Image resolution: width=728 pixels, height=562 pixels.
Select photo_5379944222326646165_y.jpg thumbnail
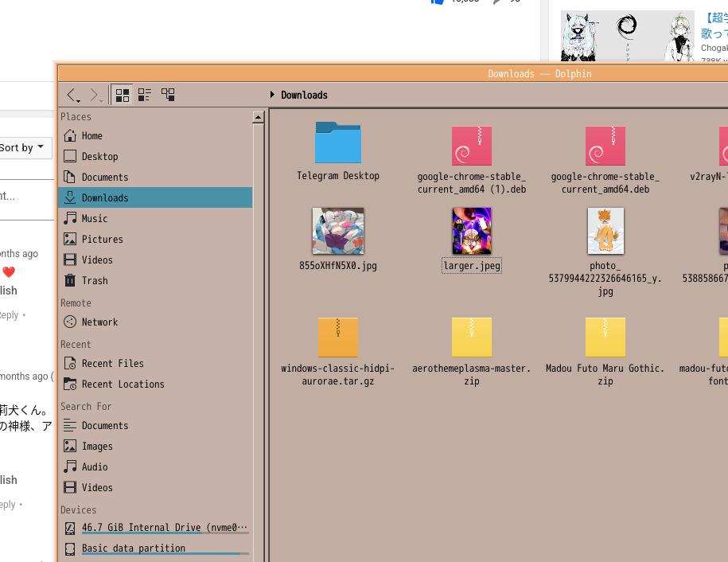click(x=605, y=231)
